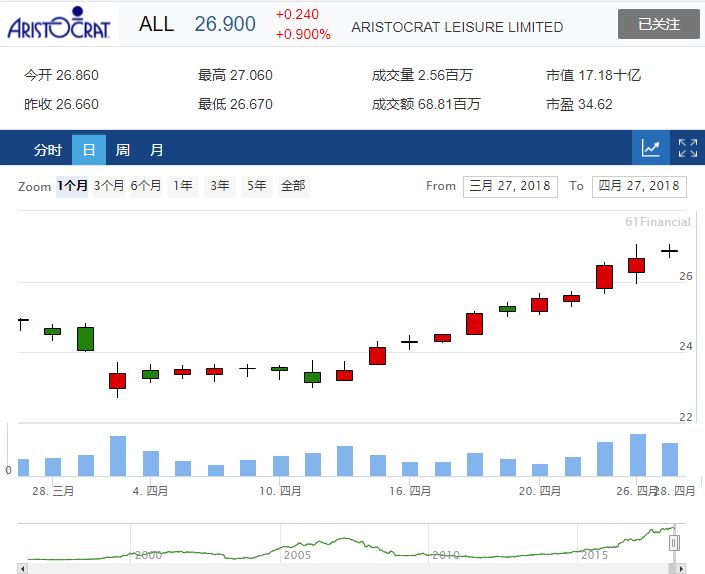Set zoom range to 全部
This screenshot has width=705, height=574.
[x=293, y=186]
